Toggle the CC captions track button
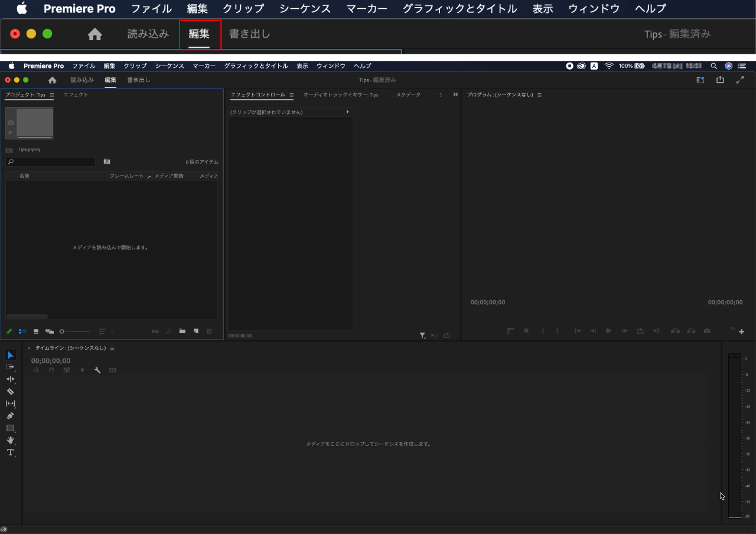 113,370
